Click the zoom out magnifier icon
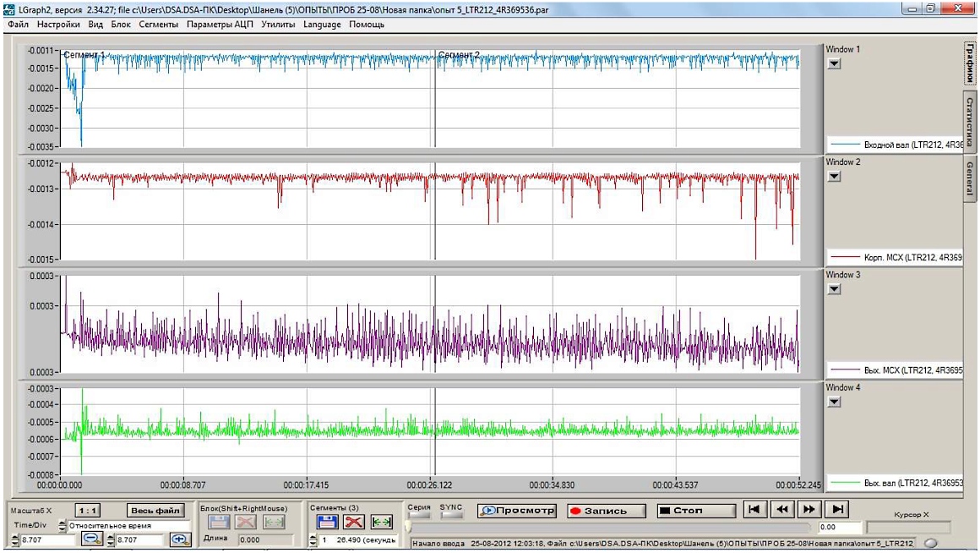This screenshot has height=553, width=980. pyautogui.click(x=92, y=539)
